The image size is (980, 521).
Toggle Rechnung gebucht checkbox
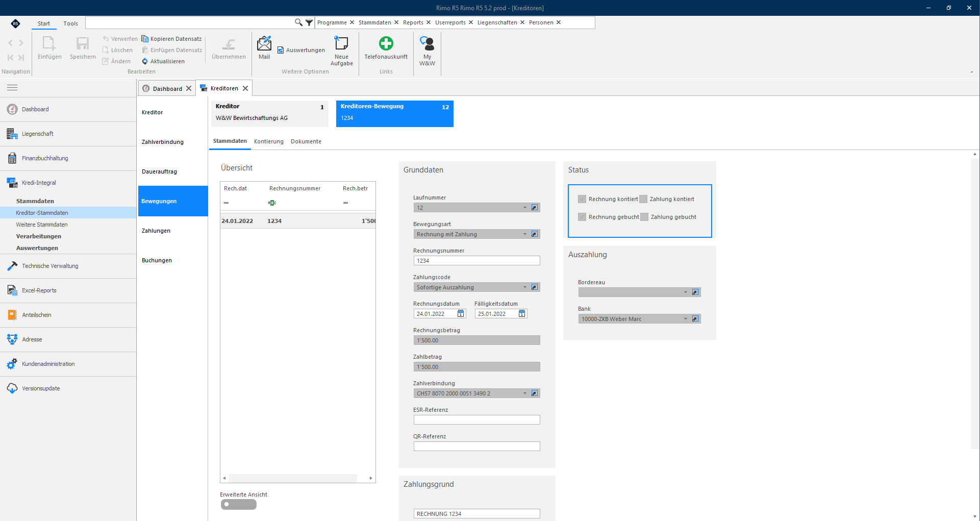click(582, 217)
